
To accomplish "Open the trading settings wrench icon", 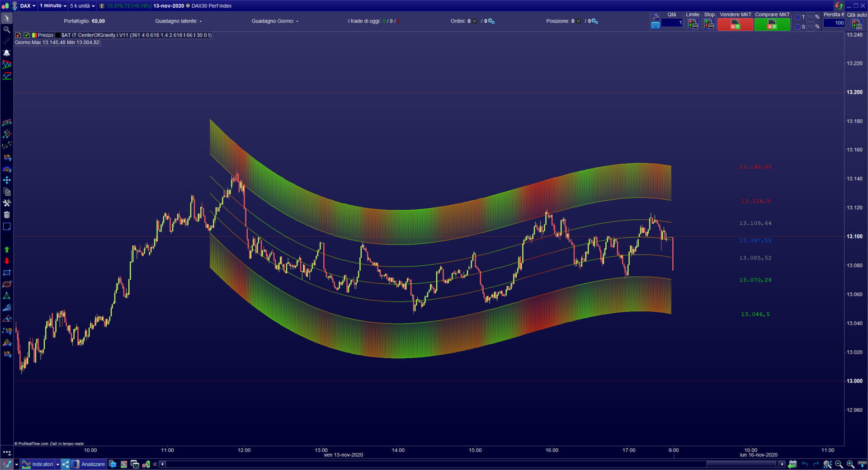I will coord(656,16).
